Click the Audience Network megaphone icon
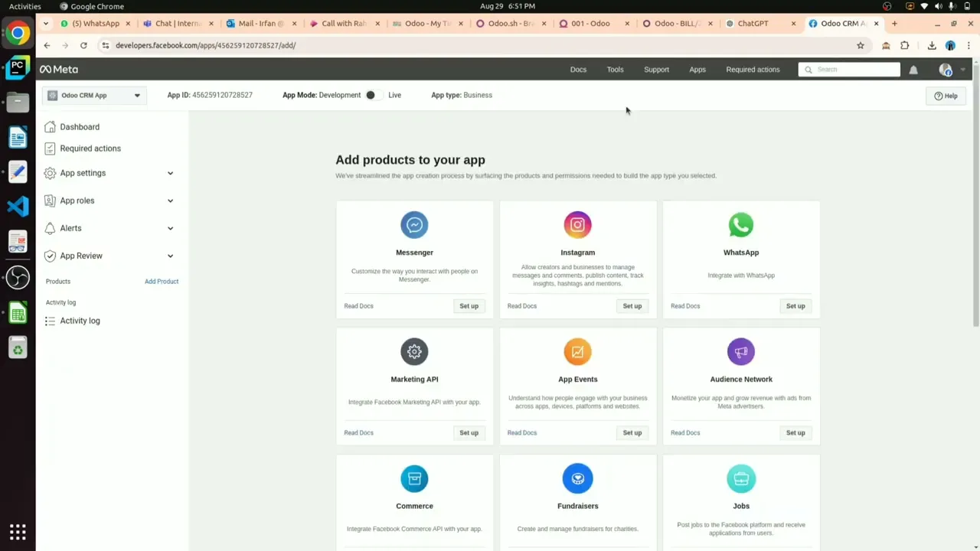The width and height of the screenshot is (980, 551). click(741, 352)
